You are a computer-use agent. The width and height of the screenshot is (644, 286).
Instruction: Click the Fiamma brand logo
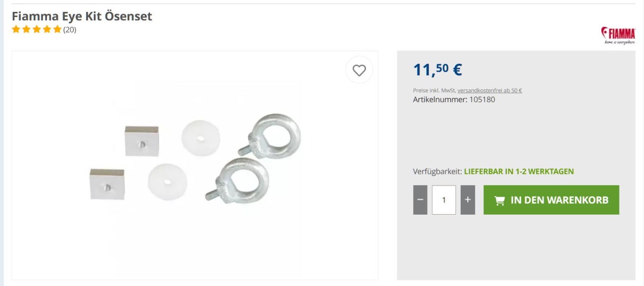[x=618, y=35]
